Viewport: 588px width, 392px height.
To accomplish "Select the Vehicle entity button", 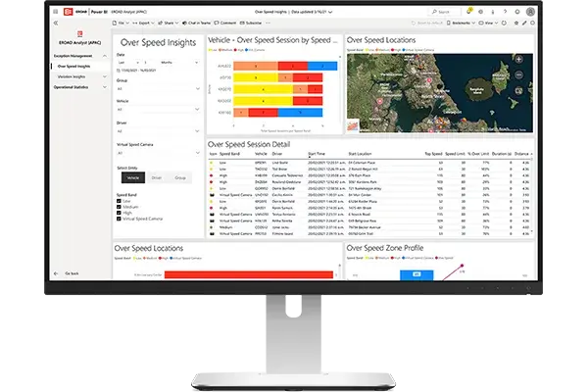I will [132, 177].
